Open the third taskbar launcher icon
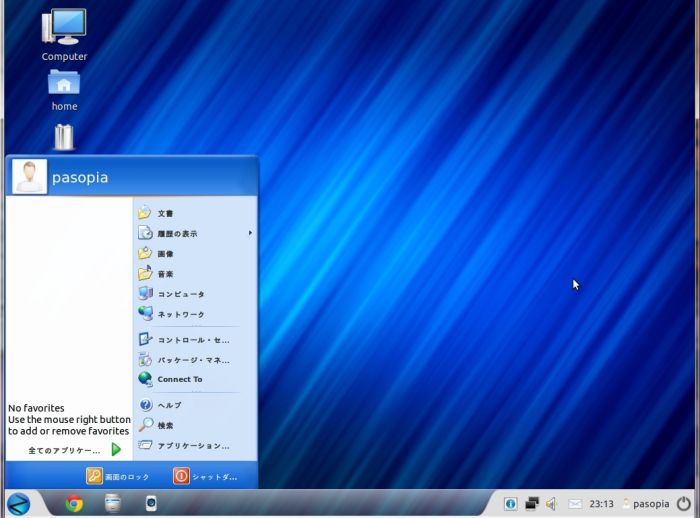 click(x=151, y=503)
